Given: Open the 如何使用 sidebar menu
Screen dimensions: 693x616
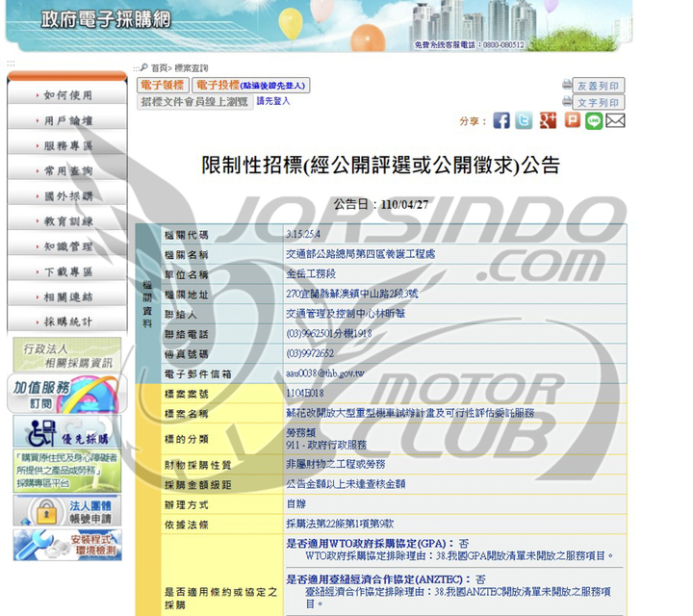Looking at the screenshot, I should (67, 95).
